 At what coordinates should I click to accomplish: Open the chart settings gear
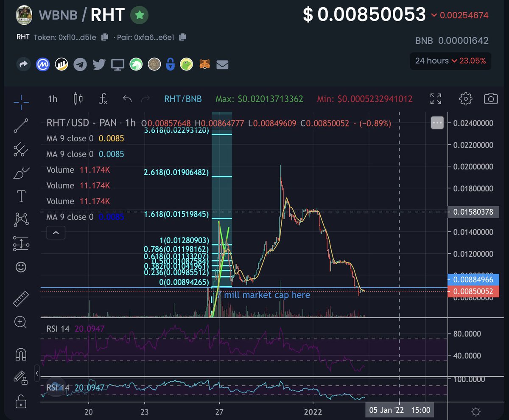[466, 99]
